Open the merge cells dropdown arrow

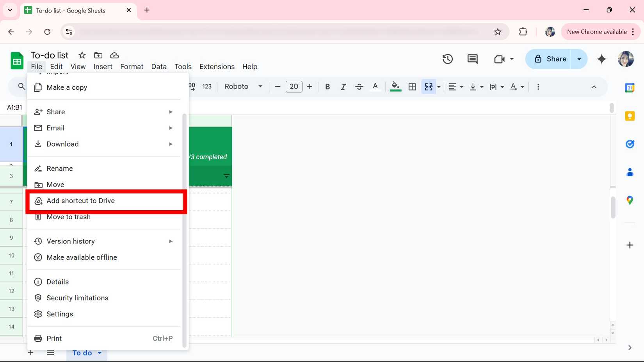(439, 87)
